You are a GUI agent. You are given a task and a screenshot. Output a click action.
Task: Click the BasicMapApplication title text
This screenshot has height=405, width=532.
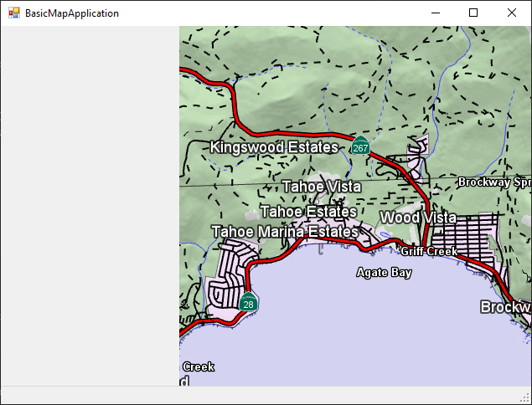coord(72,13)
